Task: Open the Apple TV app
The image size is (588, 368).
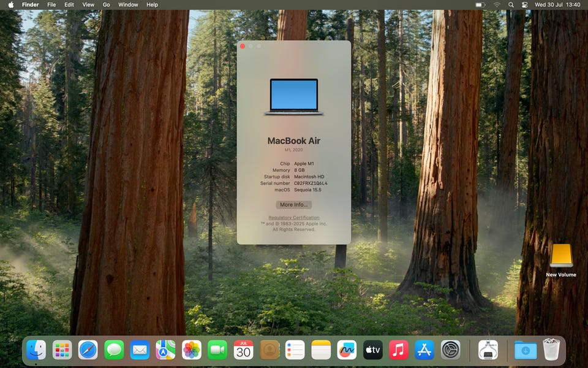Action: coord(373,350)
